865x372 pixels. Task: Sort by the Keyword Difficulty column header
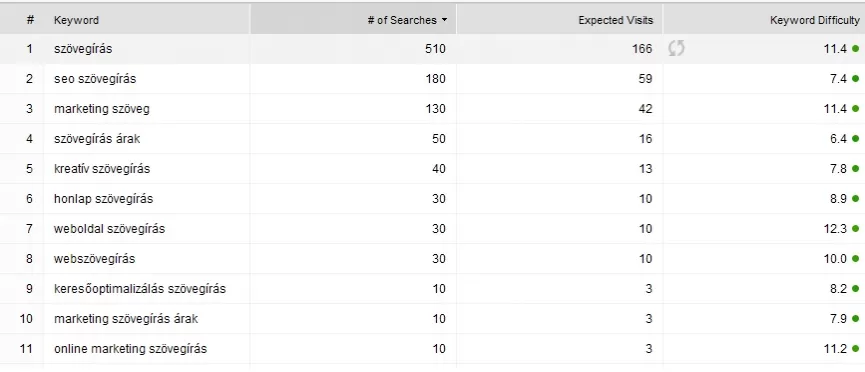(815, 20)
